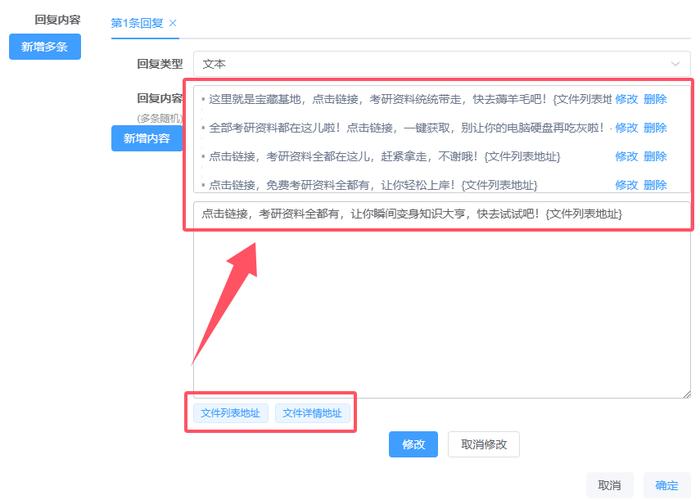This screenshot has width=700, height=500.
Task: Click the blue 修改 submit button
Action: [x=413, y=444]
